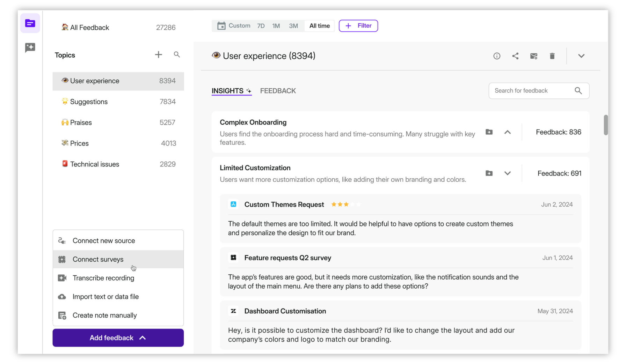Choose Connect surveys from the menu
This screenshot has height=364, width=626.
[x=98, y=259]
